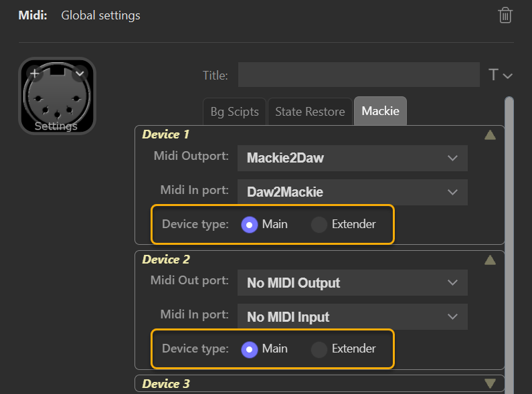
Task: Open the No MIDI Output dropdown
Action: coord(353,283)
